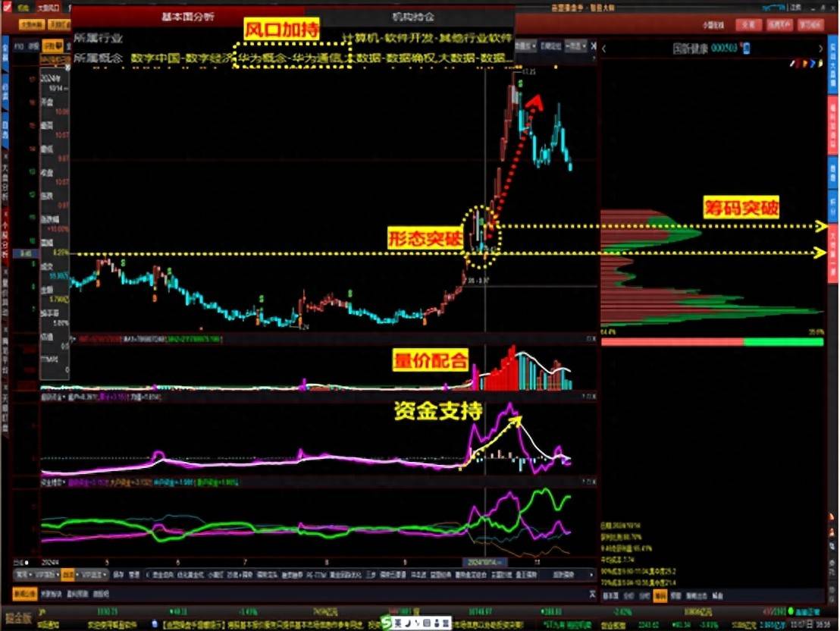Click the second red button at top right
The height and width of the screenshot is (631, 840).
(779, 25)
